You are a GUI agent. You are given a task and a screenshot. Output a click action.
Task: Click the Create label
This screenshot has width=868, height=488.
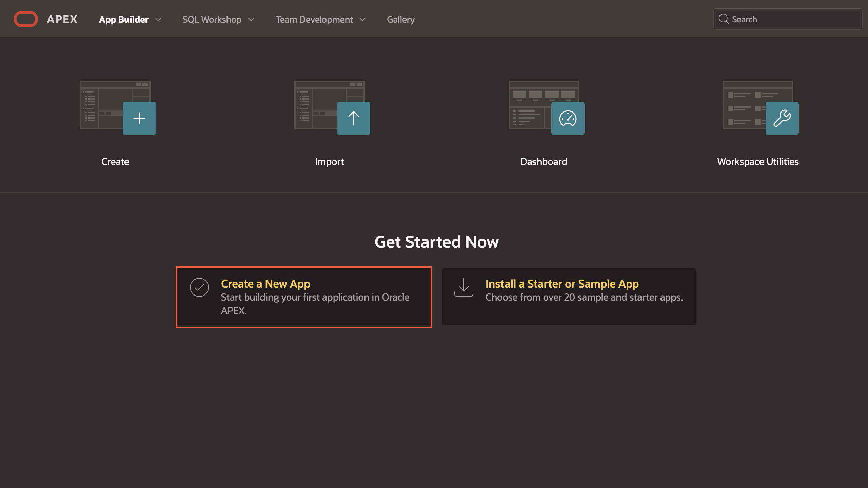[115, 162]
